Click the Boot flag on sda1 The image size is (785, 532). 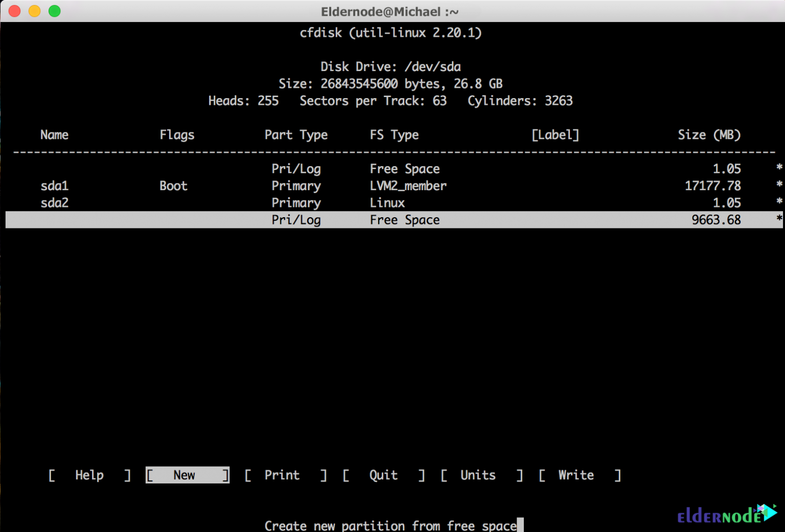[x=173, y=186]
